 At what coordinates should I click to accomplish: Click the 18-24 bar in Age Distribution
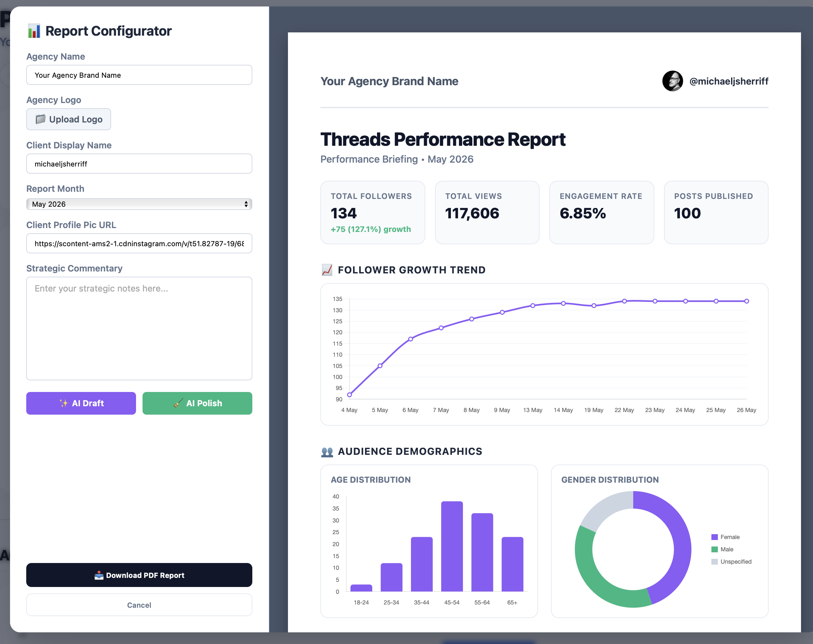point(361,588)
